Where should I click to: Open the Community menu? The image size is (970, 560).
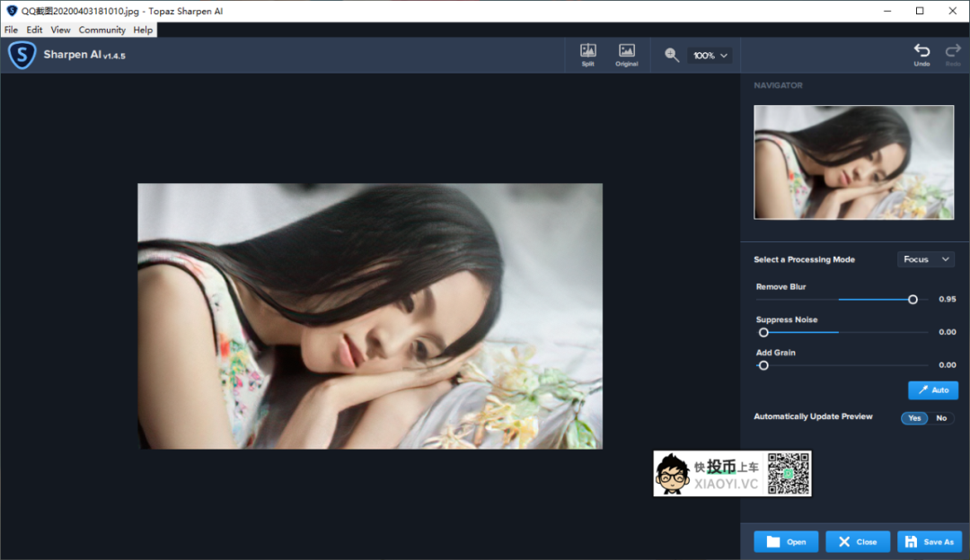[101, 30]
